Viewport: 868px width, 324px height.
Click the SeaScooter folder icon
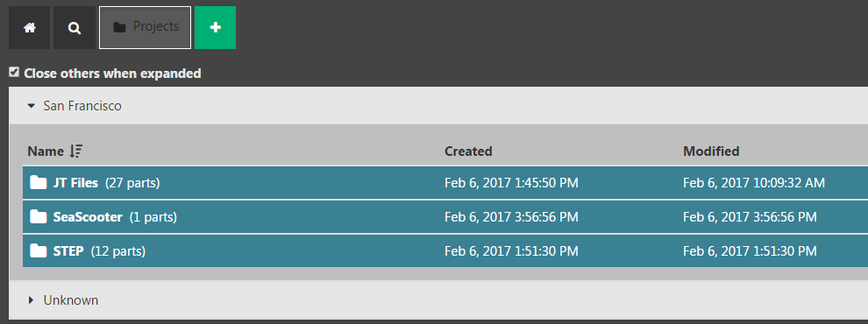click(39, 217)
